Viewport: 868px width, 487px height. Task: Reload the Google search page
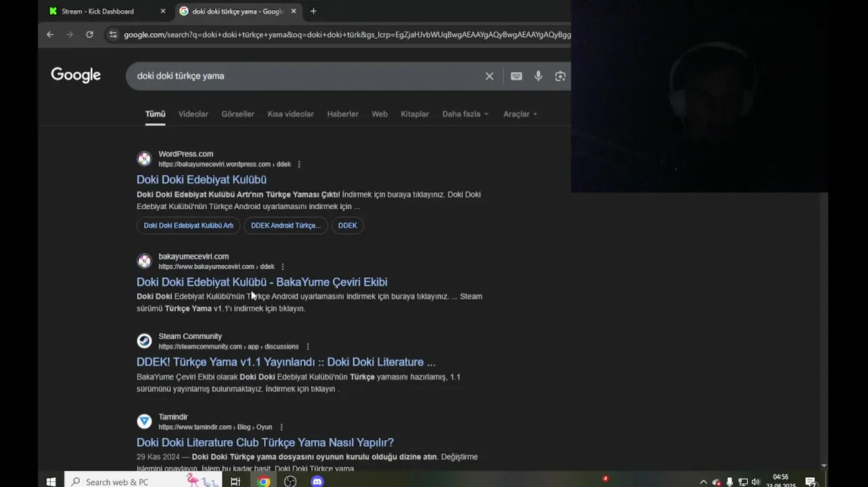(x=89, y=34)
